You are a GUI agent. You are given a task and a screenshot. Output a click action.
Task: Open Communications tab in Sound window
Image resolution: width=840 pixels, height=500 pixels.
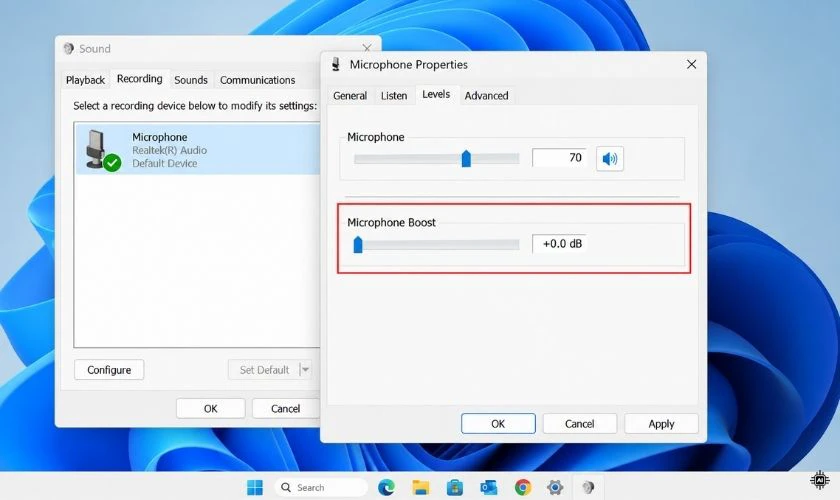[258, 80]
